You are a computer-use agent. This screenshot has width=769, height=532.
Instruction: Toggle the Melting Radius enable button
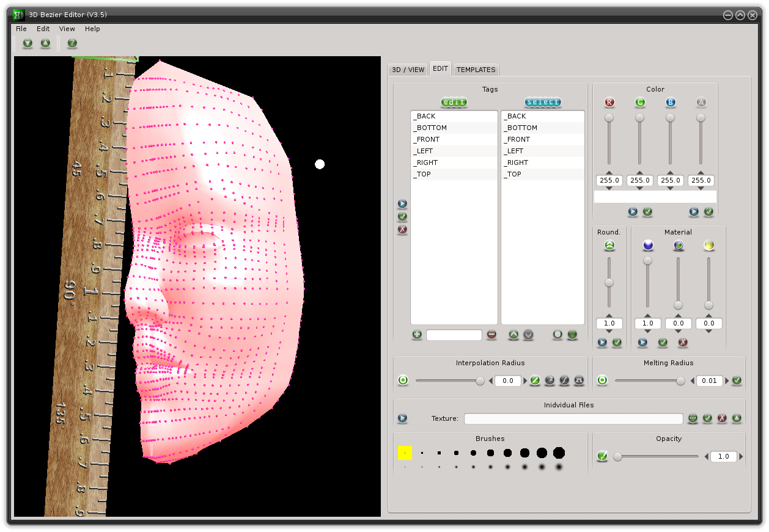(x=602, y=381)
